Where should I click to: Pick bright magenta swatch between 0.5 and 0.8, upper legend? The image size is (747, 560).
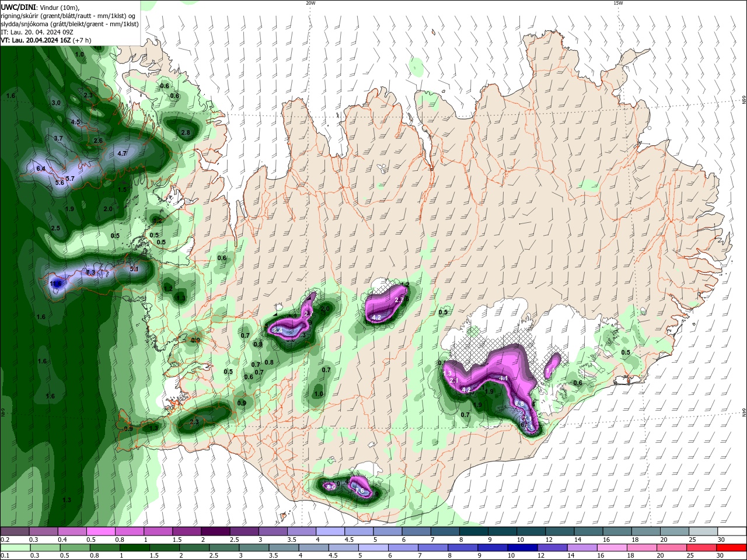[100, 531]
